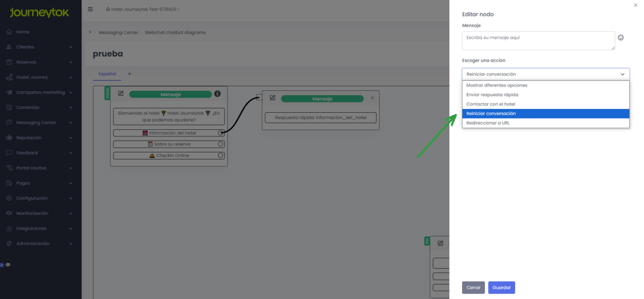Click the Mensaje text input field
644x299 pixels.
538,41
